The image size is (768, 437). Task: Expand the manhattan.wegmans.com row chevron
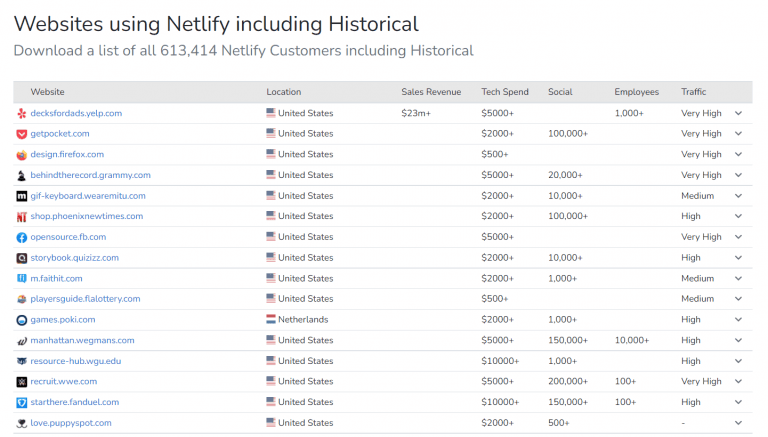(738, 341)
